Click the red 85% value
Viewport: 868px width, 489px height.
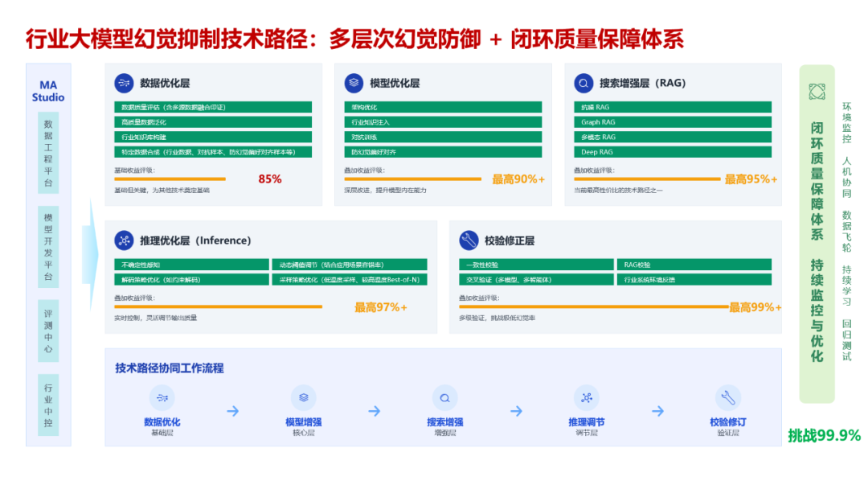point(269,179)
